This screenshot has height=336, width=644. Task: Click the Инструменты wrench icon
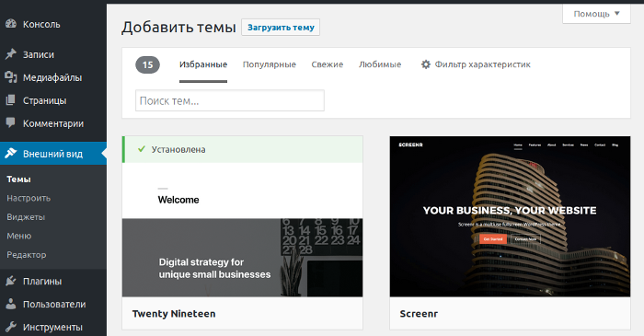(11, 327)
